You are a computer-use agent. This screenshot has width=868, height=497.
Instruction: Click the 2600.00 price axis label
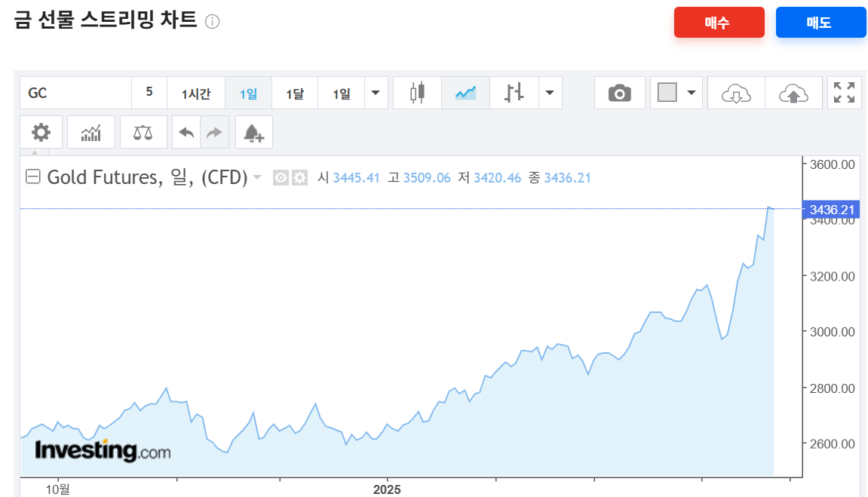(x=832, y=444)
